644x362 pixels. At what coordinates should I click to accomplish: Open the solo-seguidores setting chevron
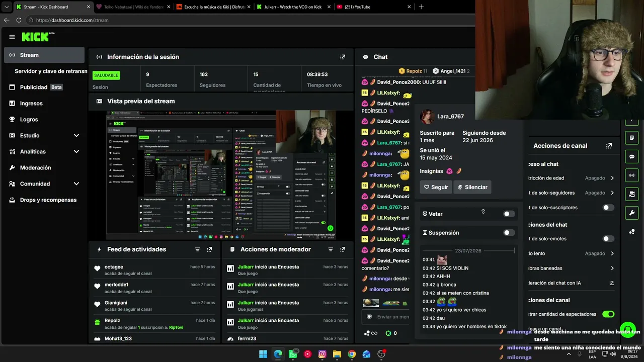[x=612, y=193]
